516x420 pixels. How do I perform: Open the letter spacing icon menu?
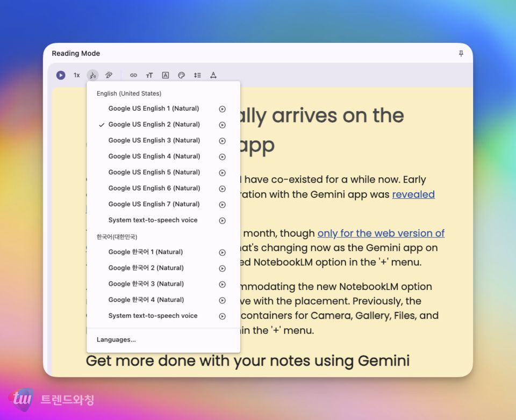click(213, 75)
